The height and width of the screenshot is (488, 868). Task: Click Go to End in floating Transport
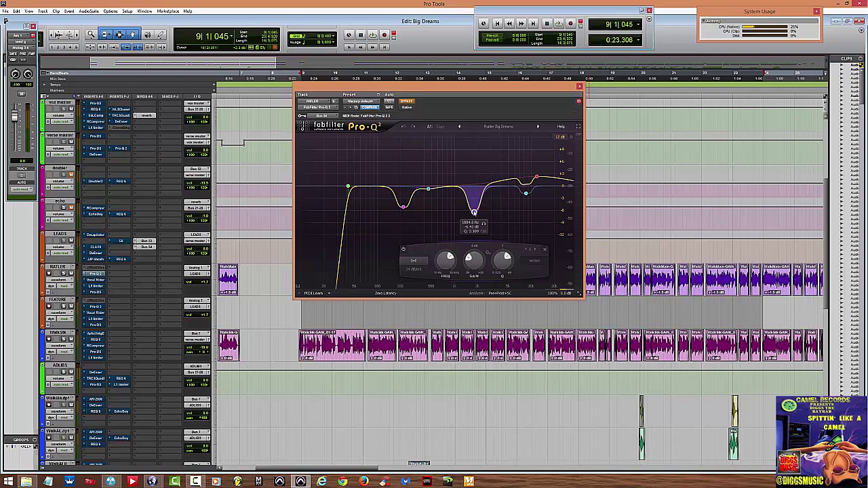pos(533,24)
